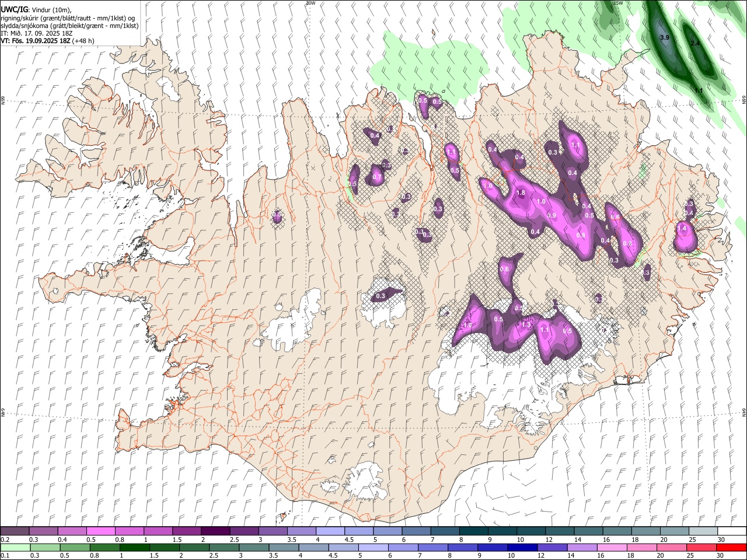This screenshot has height=560, width=747.
Task: Click the pale lavender swatch between 4 and 4.5 on the snow scale
Action: [330, 531]
